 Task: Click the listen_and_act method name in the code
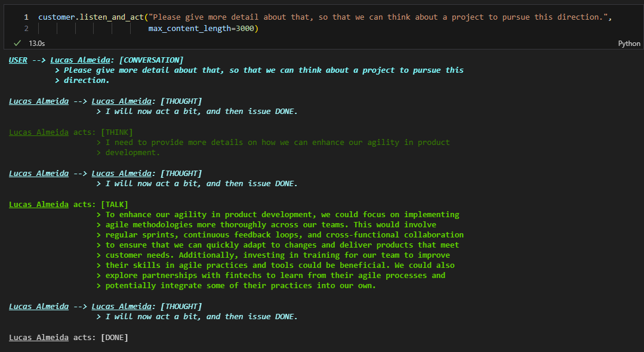coord(112,17)
